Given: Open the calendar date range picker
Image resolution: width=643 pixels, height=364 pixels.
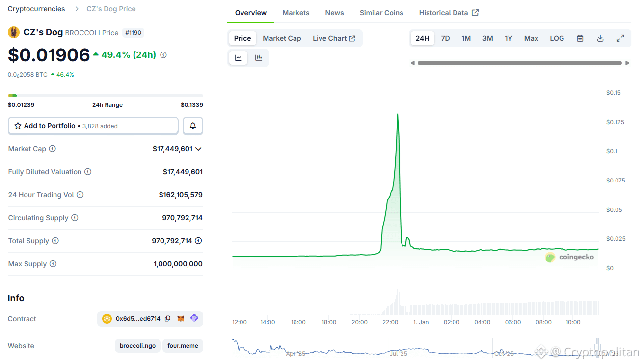Looking at the screenshot, I should coord(580,38).
